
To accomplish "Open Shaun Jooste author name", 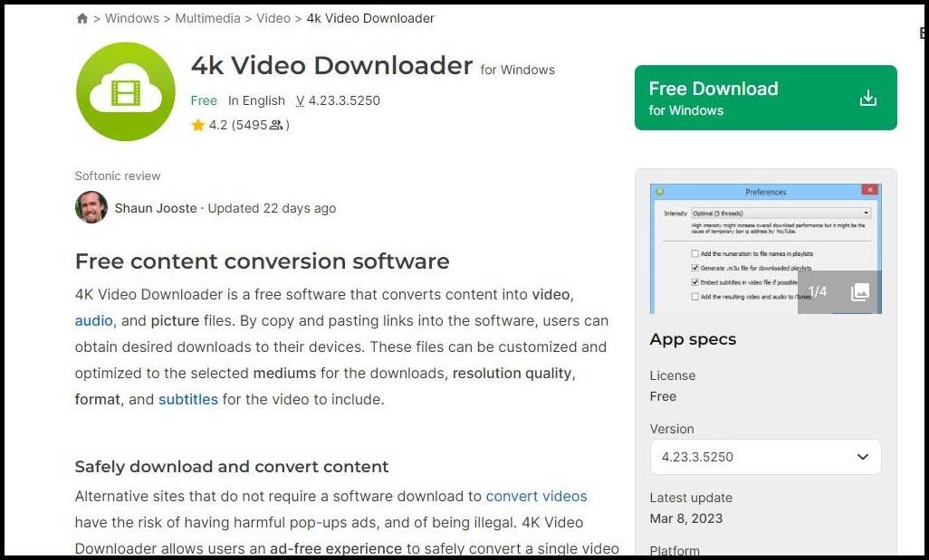I will pos(156,208).
